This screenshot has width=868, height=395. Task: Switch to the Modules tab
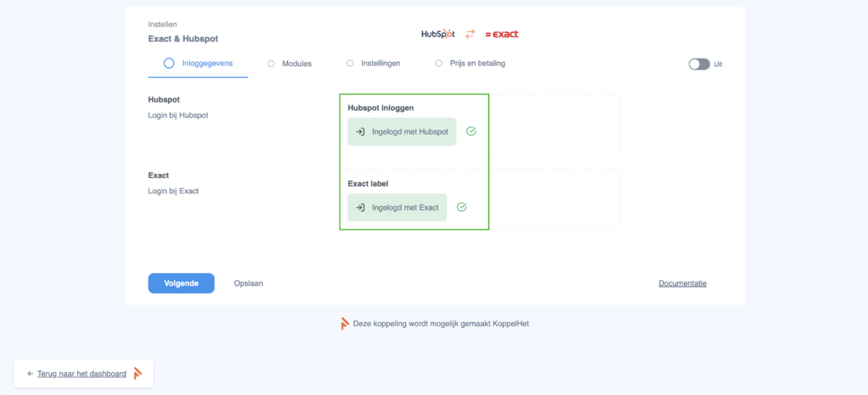[x=290, y=64]
